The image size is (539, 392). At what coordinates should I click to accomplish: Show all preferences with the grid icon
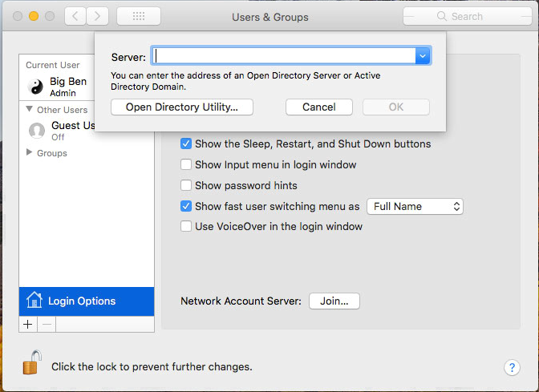(x=139, y=16)
